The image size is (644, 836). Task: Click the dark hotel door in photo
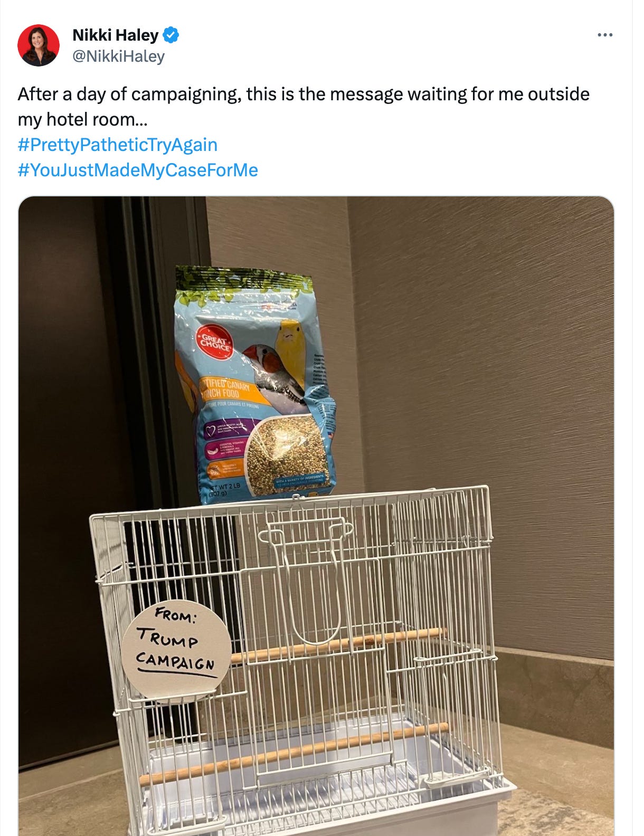(69, 422)
